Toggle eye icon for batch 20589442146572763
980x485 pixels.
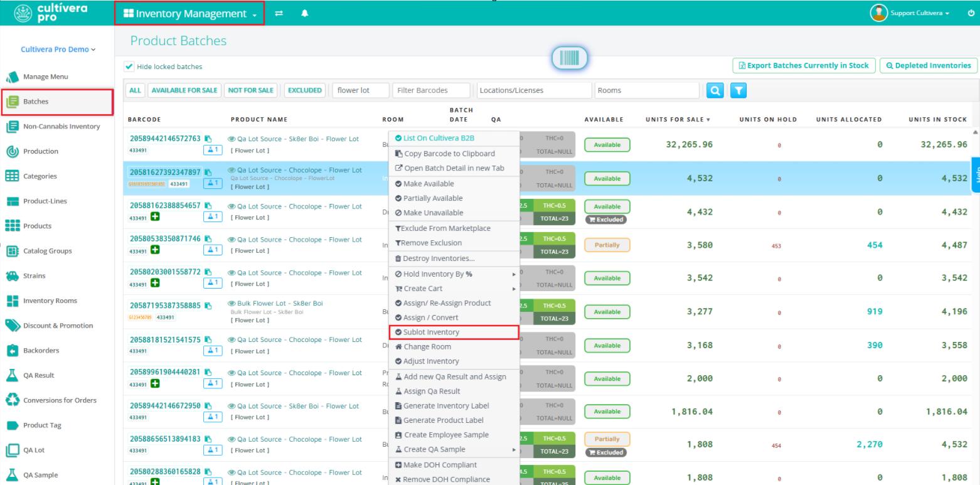232,139
